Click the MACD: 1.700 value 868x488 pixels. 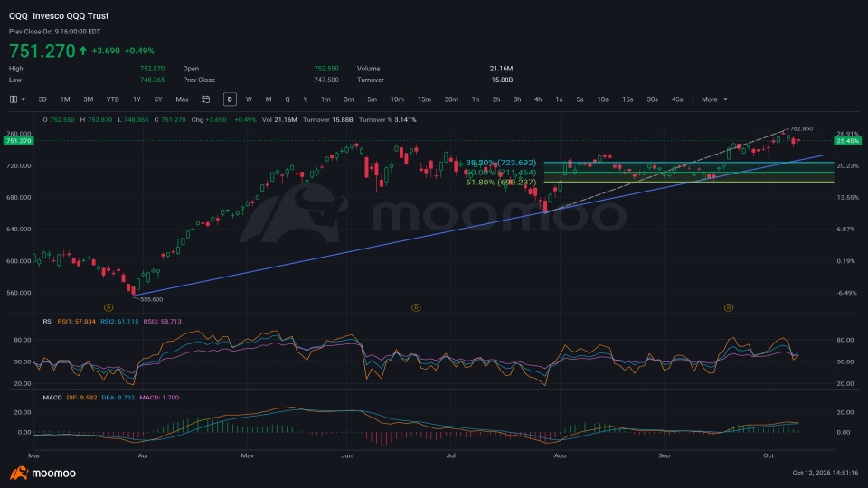159,398
